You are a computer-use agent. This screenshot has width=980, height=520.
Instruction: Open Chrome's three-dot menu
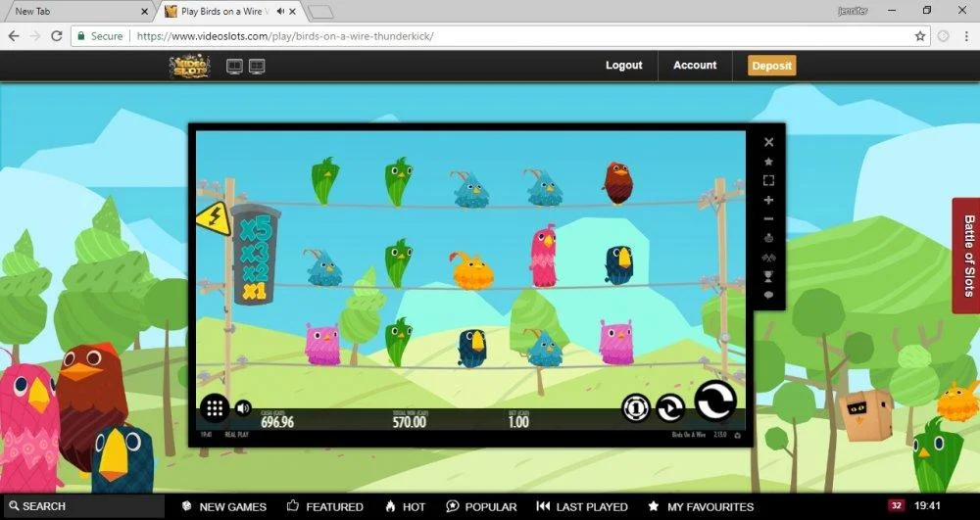pyautogui.click(x=966, y=36)
